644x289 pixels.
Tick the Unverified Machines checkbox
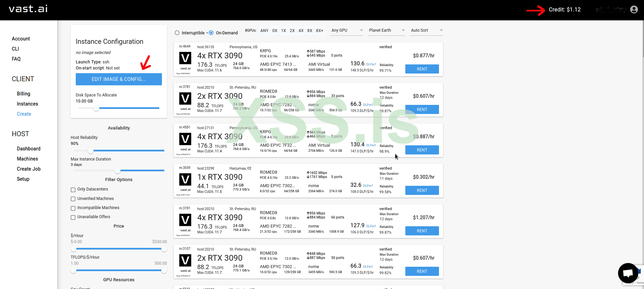pyautogui.click(x=73, y=199)
